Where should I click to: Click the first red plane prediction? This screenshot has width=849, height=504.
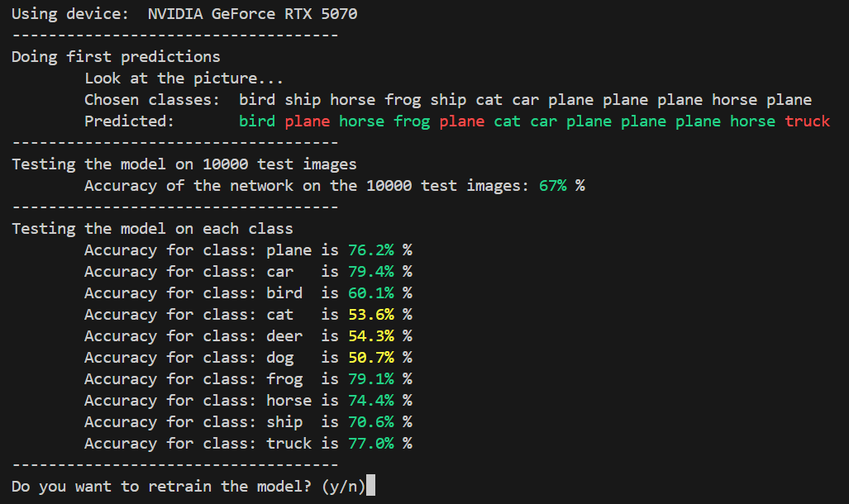point(307,121)
